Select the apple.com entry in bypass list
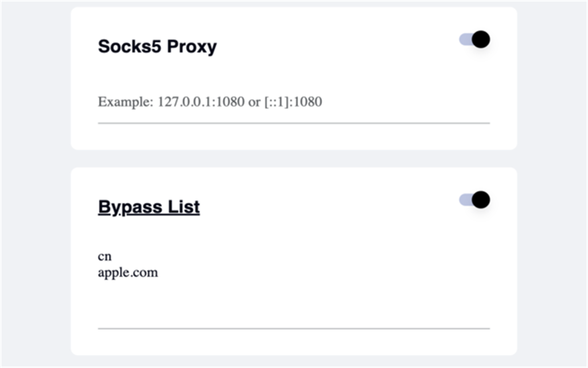The width and height of the screenshot is (588, 368). point(128,272)
